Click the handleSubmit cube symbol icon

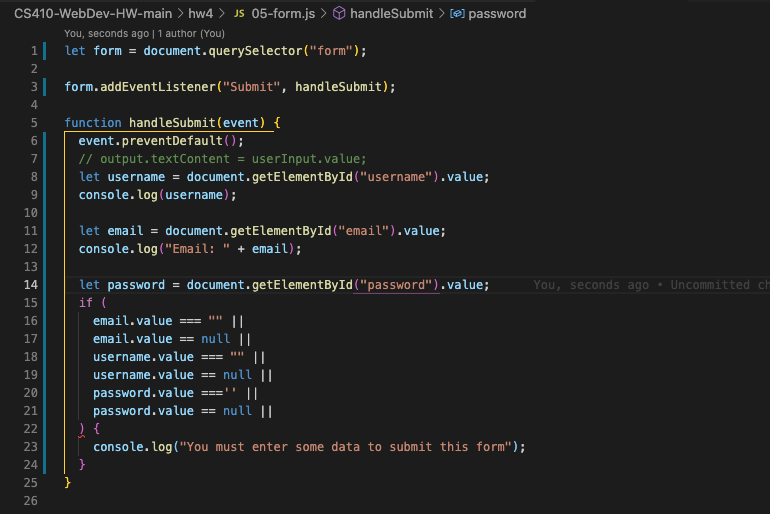pyautogui.click(x=339, y=14)
